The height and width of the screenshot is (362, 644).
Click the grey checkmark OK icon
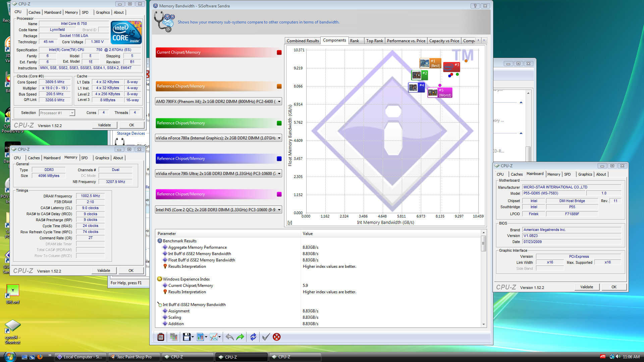click(x=266, y=337)
